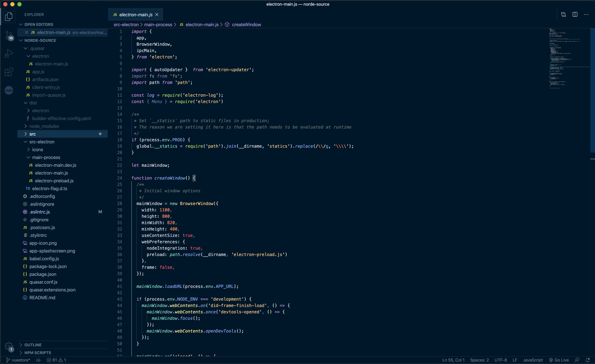Collapse the main-process folder

tap(63, 157)
